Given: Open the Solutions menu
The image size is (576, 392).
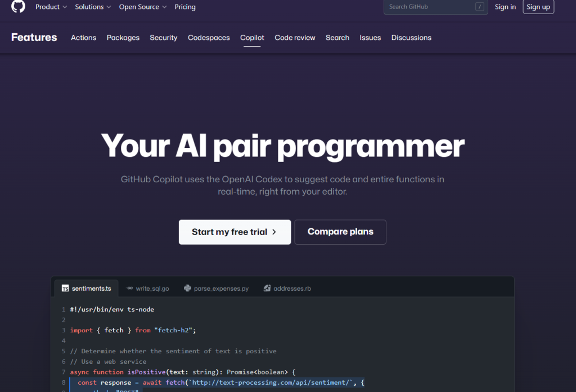Looking at the screenshot, I should pyautogui.click(x=92, y=7).
